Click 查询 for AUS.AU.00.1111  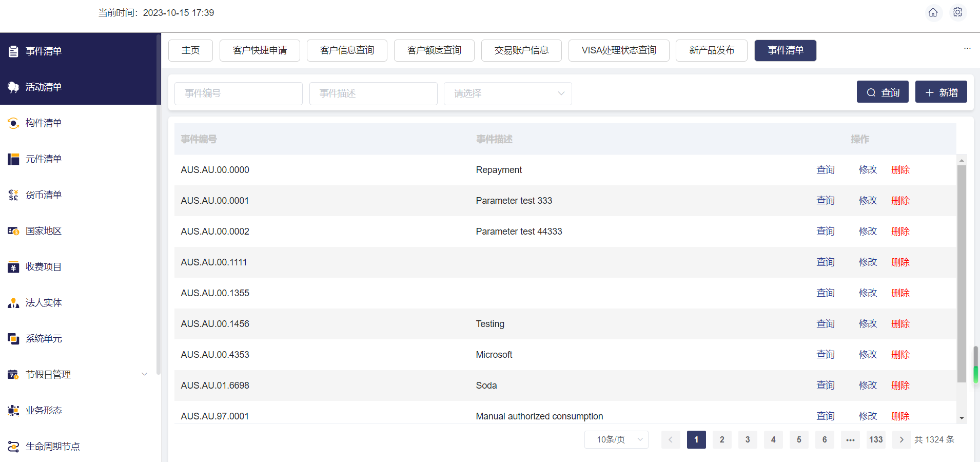pos(826,262)
